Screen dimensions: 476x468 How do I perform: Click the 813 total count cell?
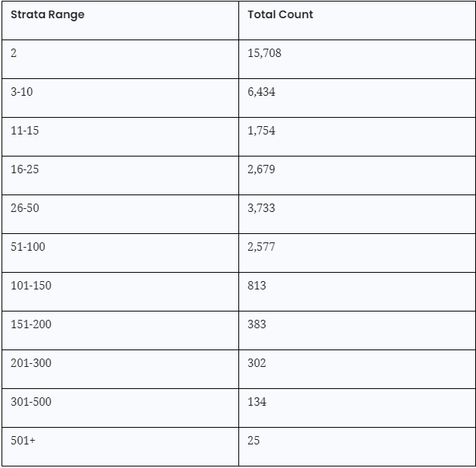[x=257, y=286]
